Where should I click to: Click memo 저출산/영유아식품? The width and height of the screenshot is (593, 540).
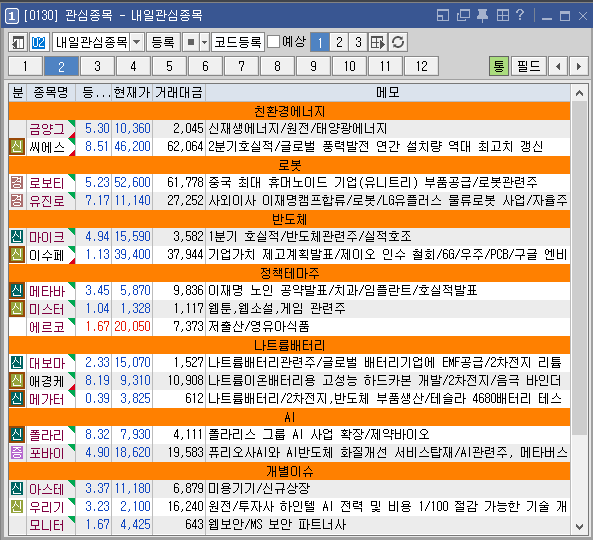pos(259,326)
